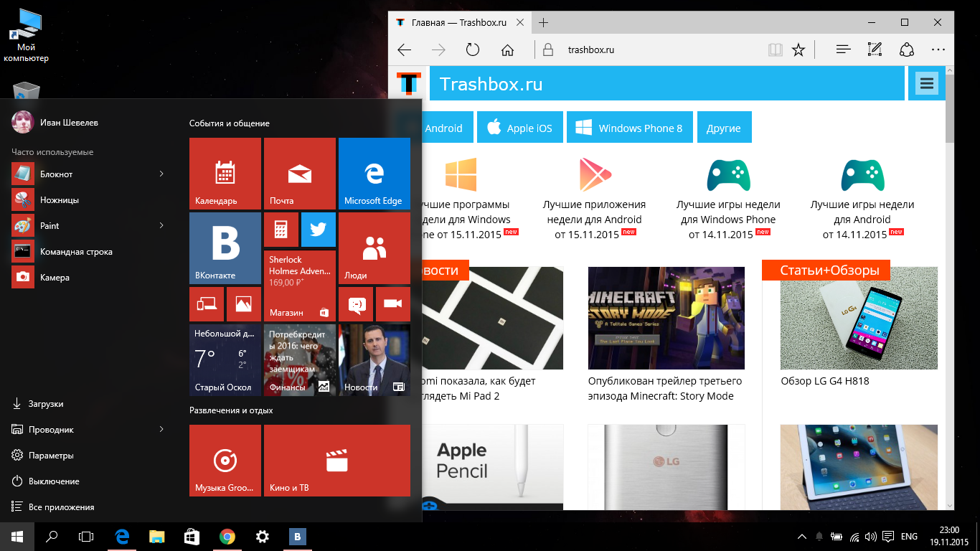Open the Calendar tile
980x551 pixels.
[x=225, y=174]
